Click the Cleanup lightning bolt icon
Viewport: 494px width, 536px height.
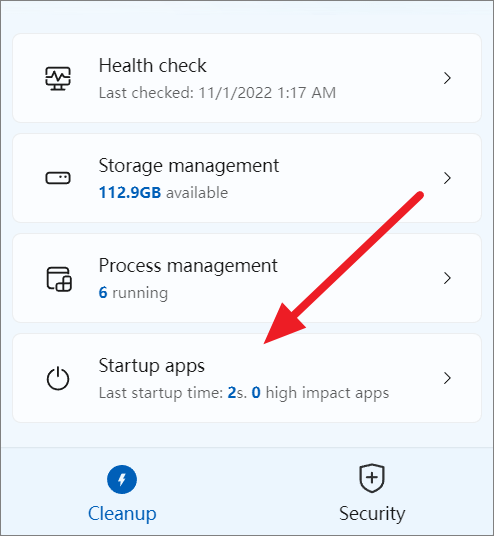(122, 479)
